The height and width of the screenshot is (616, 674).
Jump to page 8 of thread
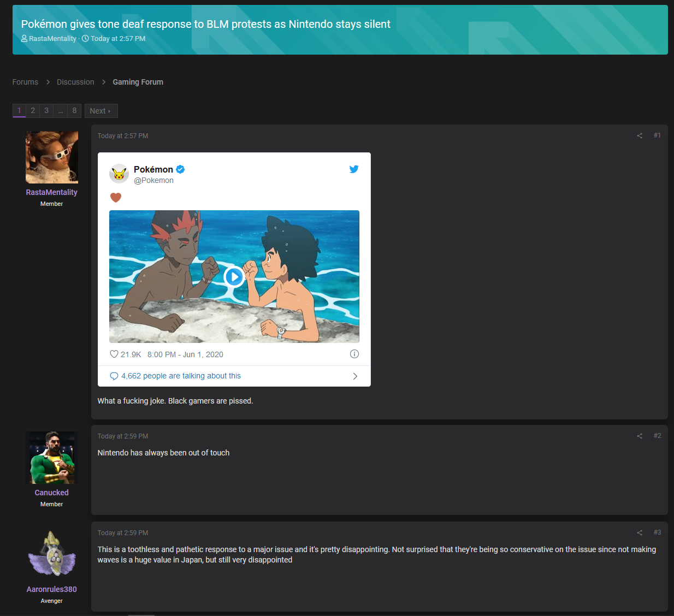(x=75, y=111)
